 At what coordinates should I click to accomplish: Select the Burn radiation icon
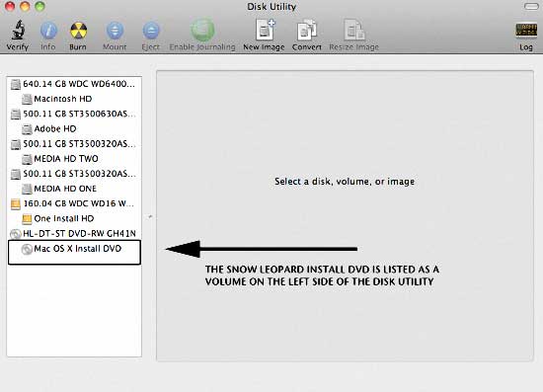[78, 31]
